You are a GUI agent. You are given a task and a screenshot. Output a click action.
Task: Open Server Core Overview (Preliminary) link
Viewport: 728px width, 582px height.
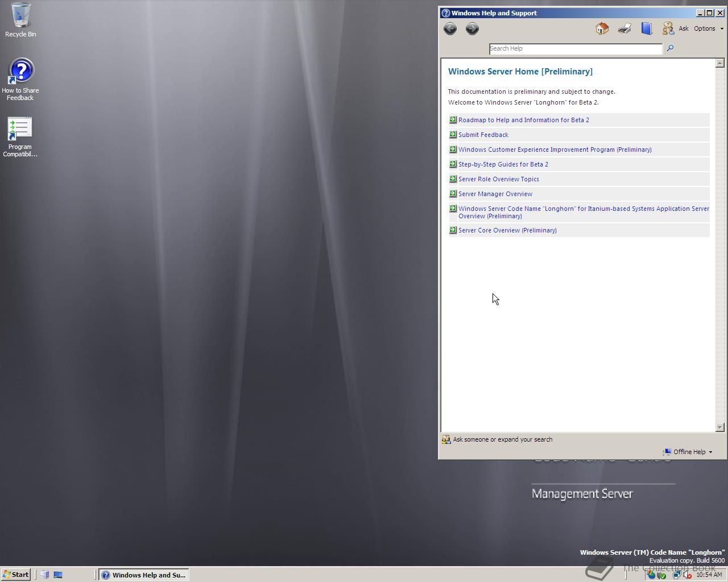(507, 230)
